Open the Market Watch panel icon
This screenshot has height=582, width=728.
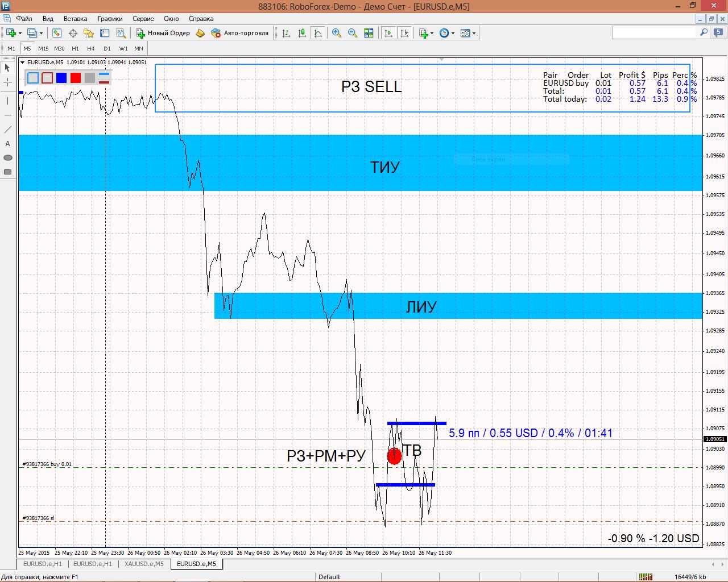57,33
